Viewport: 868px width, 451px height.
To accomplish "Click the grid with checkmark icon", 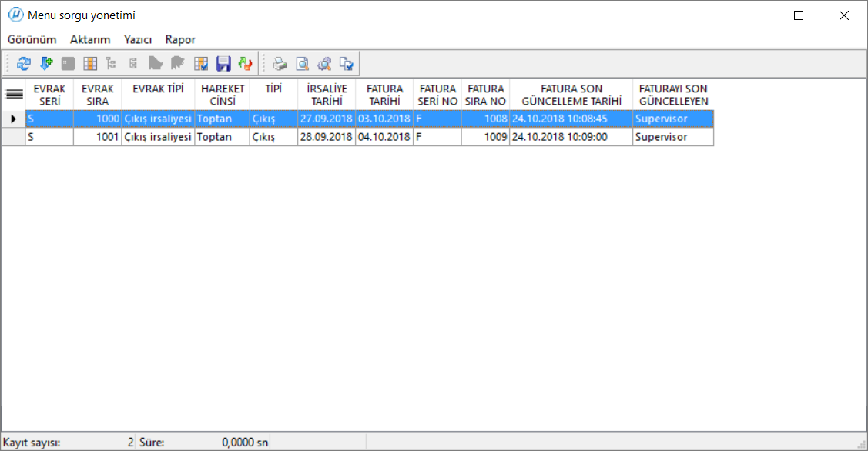I will (x=202, y=64).
